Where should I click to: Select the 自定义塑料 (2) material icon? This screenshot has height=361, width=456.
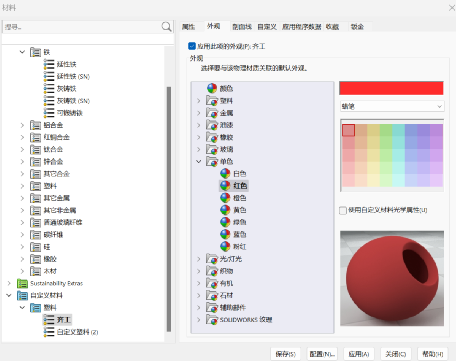coord(49,332)
